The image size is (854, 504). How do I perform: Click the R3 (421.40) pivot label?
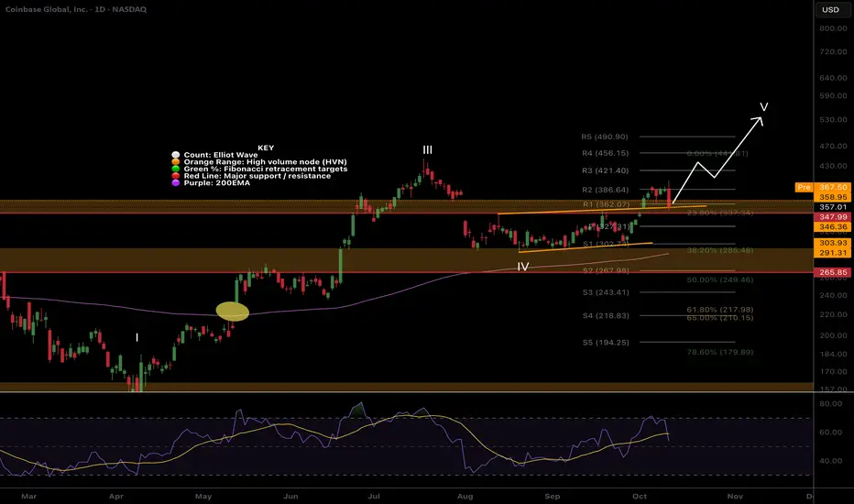coord(605,170)
